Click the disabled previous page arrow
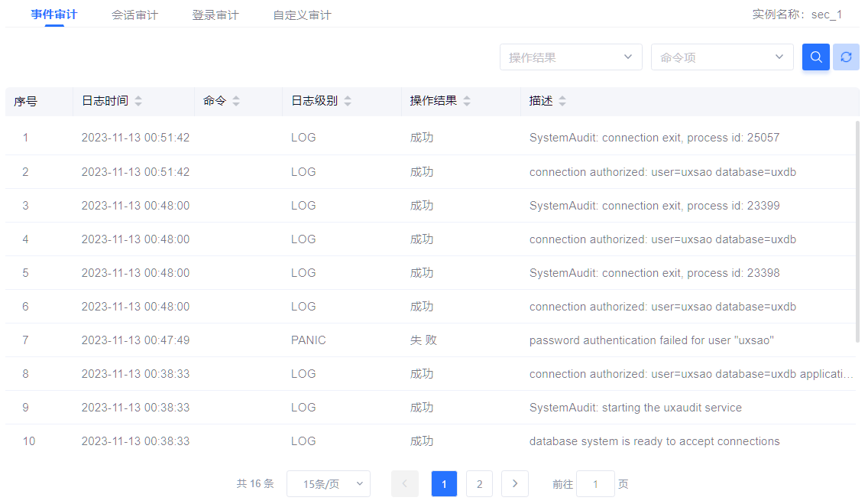 (404, 483)
